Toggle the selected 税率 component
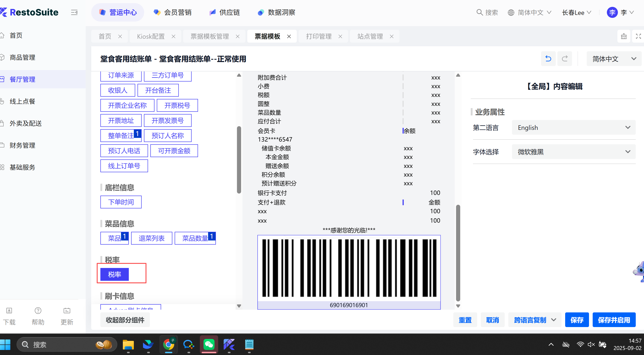 [x=115, y=274]
